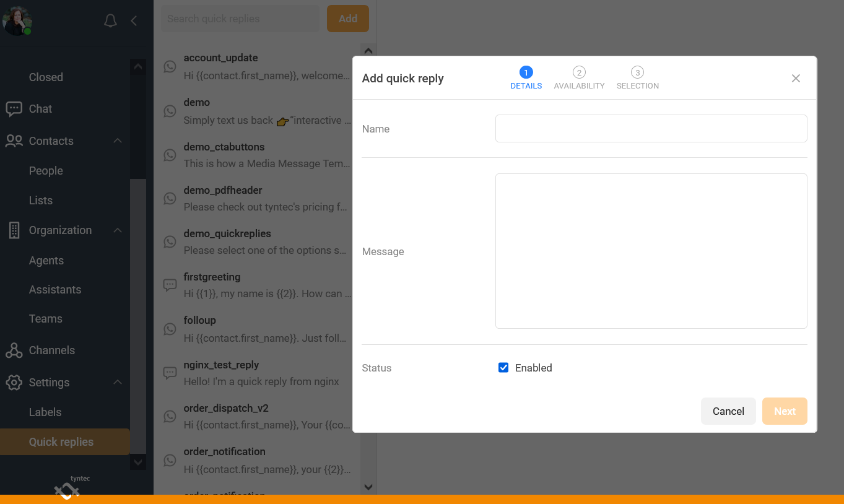This screenshot has width=844, height=504.
Task: Click WhatsApp icon beside demo_quickreplies
Action: (x=170, y=242)
